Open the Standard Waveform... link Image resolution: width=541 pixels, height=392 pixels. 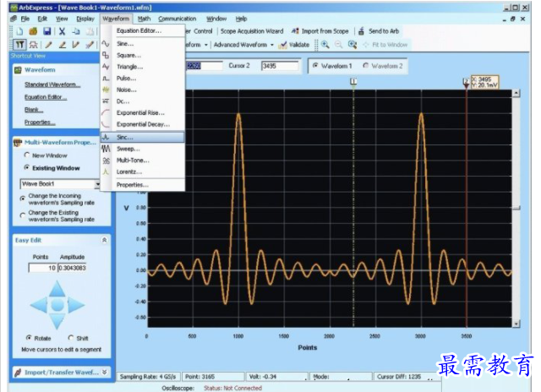click(x=52, y=84)
